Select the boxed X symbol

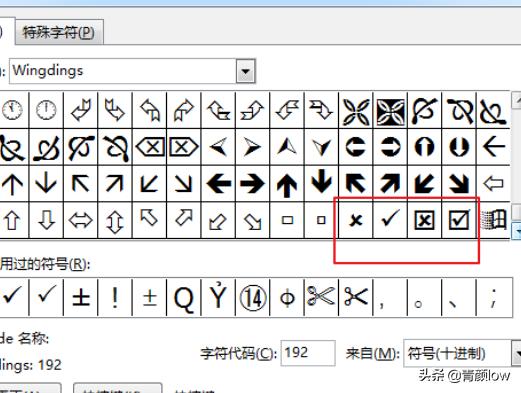click(x=424, y=220)
